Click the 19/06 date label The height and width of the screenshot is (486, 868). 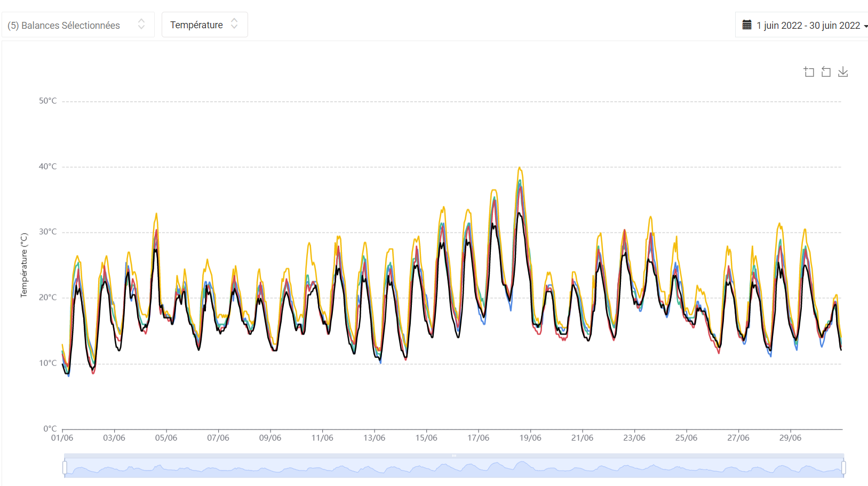530,438
